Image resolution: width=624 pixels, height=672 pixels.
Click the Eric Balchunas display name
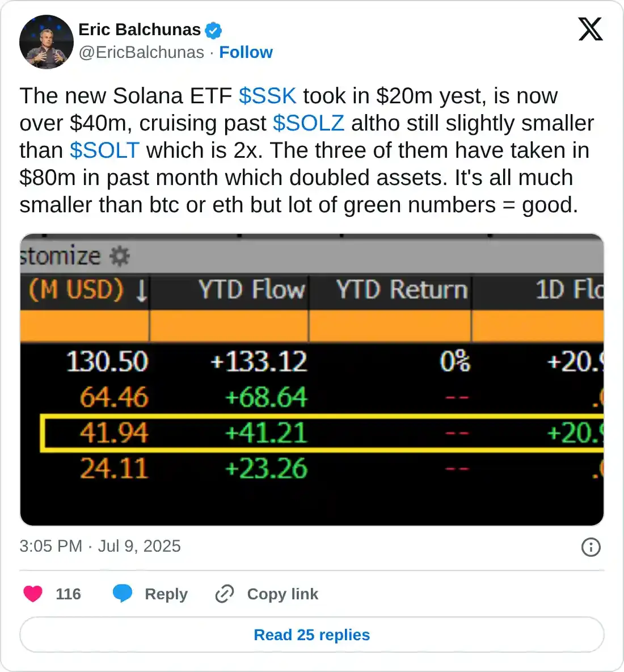coord(140,30)
